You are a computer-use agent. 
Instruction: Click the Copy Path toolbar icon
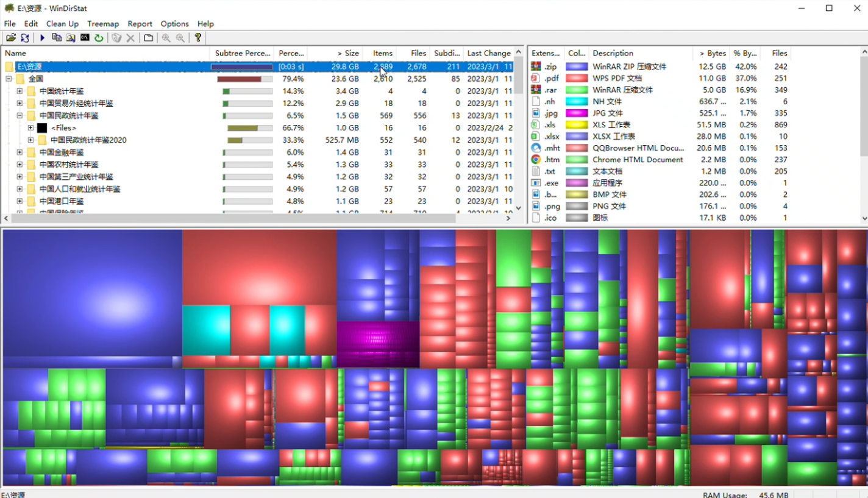pos(57,38)
